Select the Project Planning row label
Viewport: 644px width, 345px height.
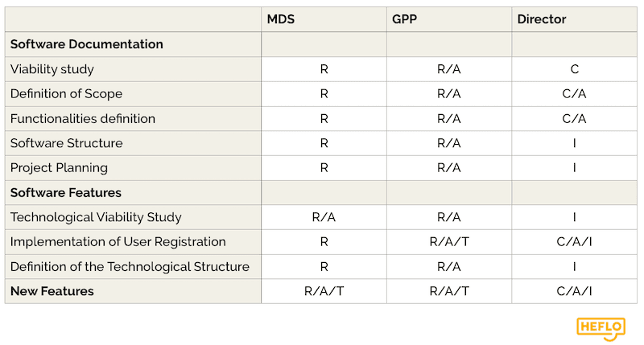click(x=59, y=168)
